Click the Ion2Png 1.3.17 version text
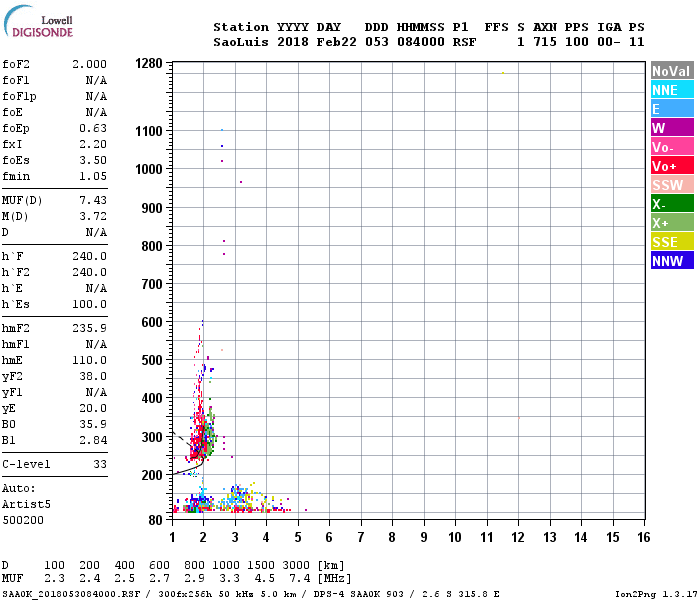Screen dimensions: 700x600 pos(656,594)
